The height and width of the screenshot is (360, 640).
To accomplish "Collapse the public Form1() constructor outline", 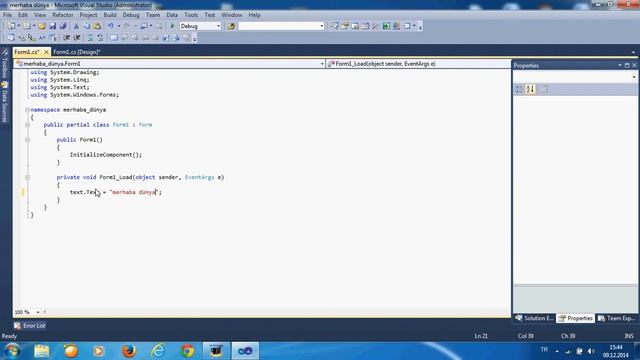I will click(27, 140).
